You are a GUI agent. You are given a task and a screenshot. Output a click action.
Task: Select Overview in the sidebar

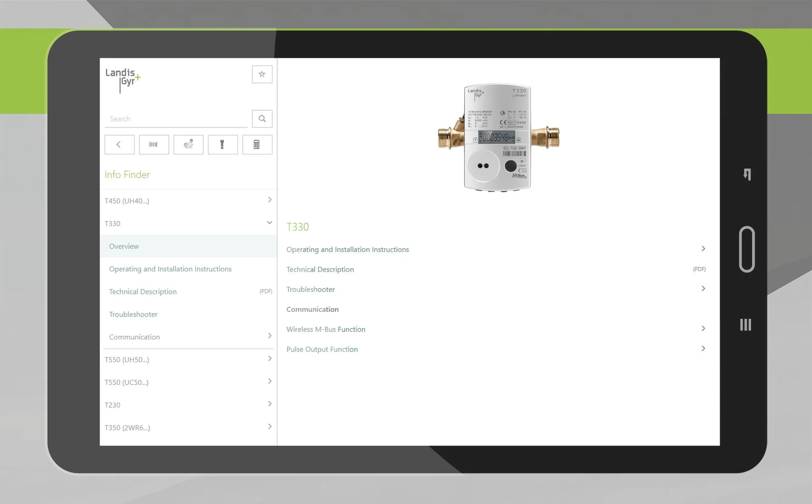(188, 246)
